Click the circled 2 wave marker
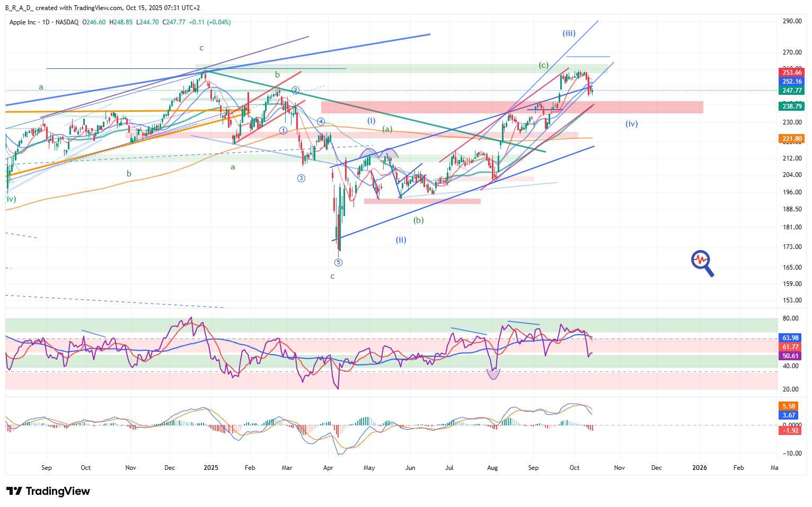The image size is (812, 507). pyautogui.click(x=296, y=90)
